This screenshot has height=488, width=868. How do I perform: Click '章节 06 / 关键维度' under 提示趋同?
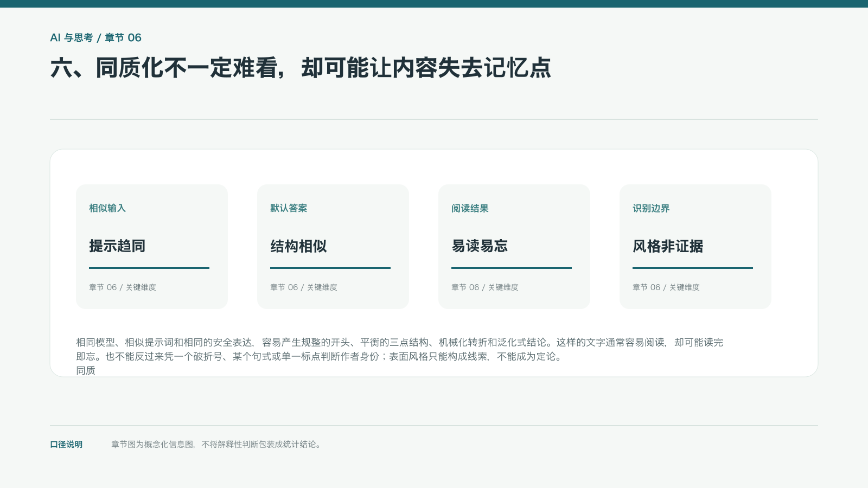coord(123,287)
